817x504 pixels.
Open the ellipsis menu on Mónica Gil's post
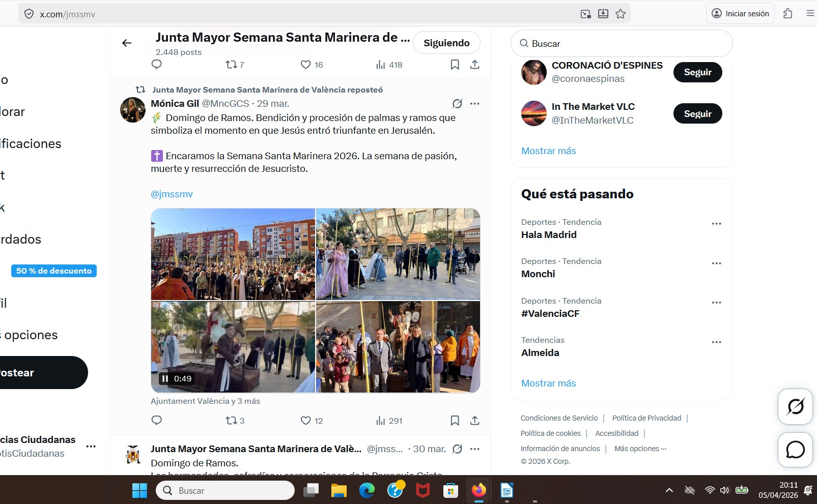(x=475, y=103)
